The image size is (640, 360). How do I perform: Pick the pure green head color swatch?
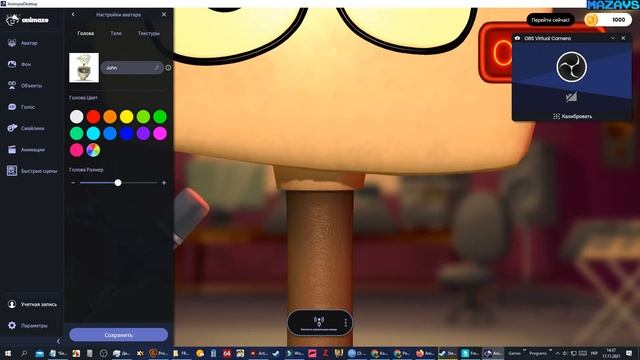[160, 117]
